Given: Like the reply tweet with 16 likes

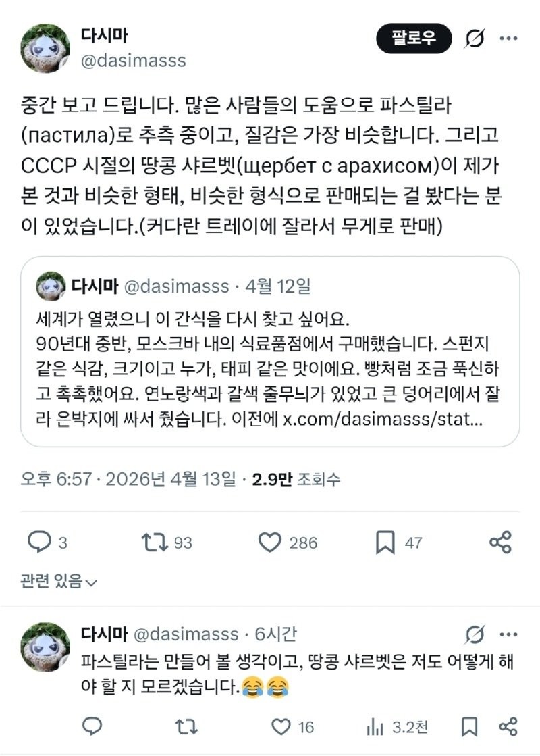Looking at the screenshot, I should [281, 726].
